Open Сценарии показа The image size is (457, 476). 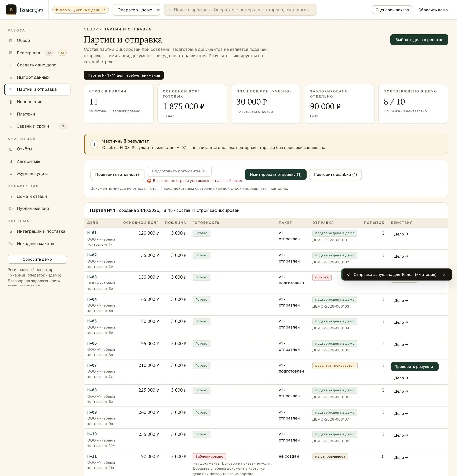click(392, 10)
